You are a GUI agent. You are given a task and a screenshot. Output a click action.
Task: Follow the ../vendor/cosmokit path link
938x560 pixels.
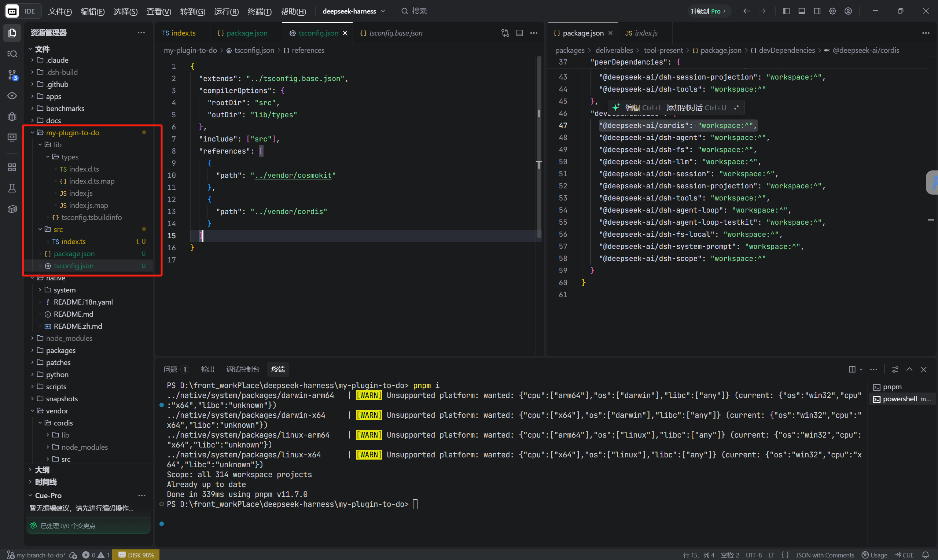[x=293, y=176]
